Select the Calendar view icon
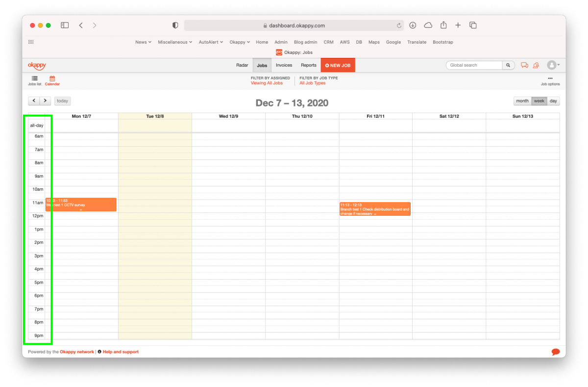Screen dimensions: 588x387 52,80
